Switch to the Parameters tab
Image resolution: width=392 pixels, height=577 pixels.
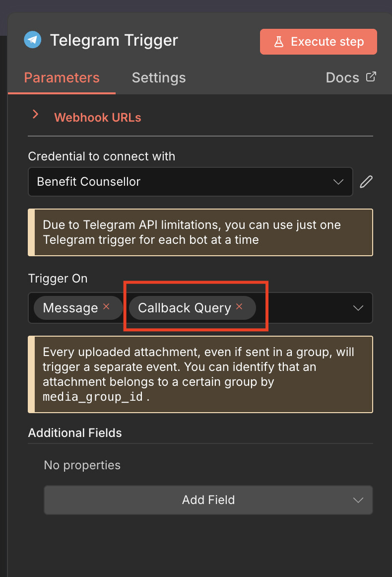(62, 78)
